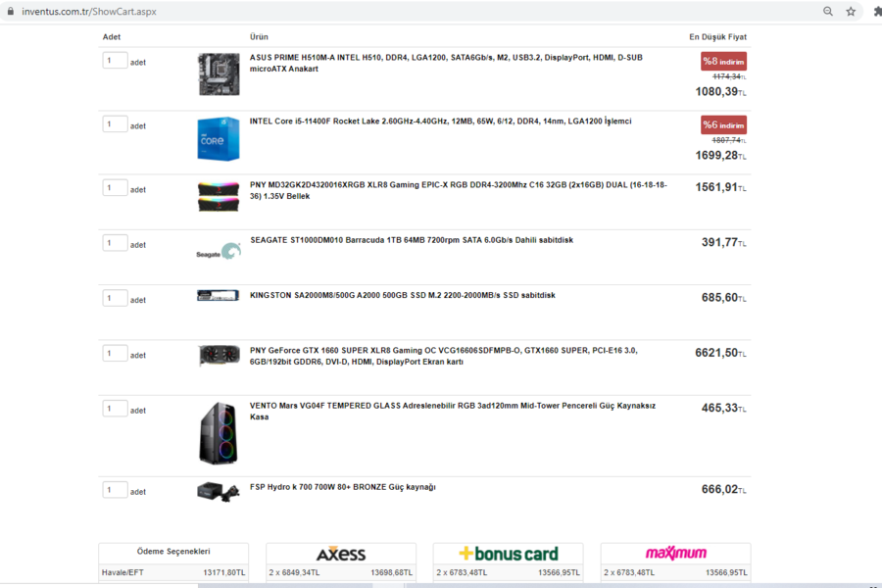
Task: Click struck-through old price 1807,74
Action: pos(729,140)
